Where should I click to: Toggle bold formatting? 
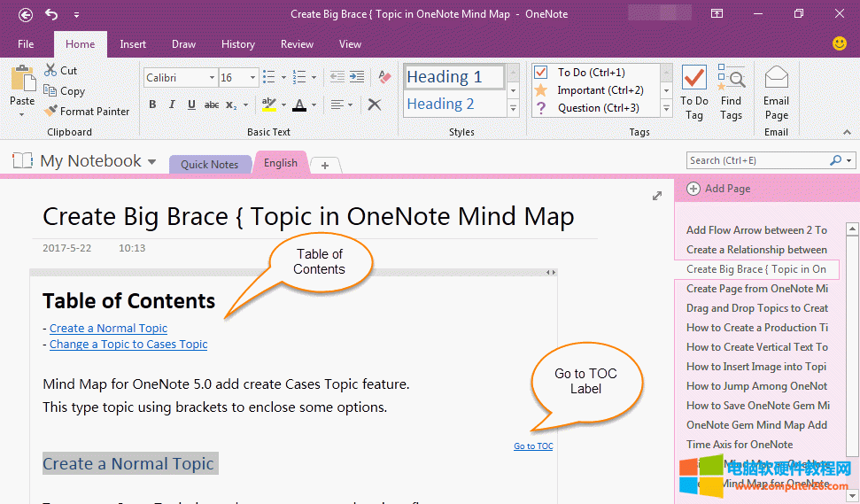(152, 105)
